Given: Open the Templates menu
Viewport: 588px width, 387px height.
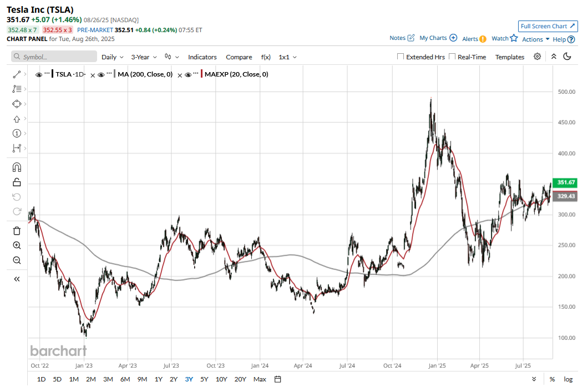Looking at the screenshot, I should point(510,57).
